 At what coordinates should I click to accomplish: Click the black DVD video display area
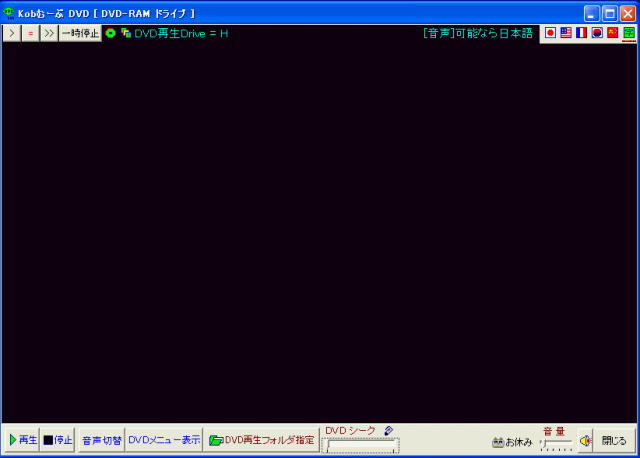tap(319, 233)
